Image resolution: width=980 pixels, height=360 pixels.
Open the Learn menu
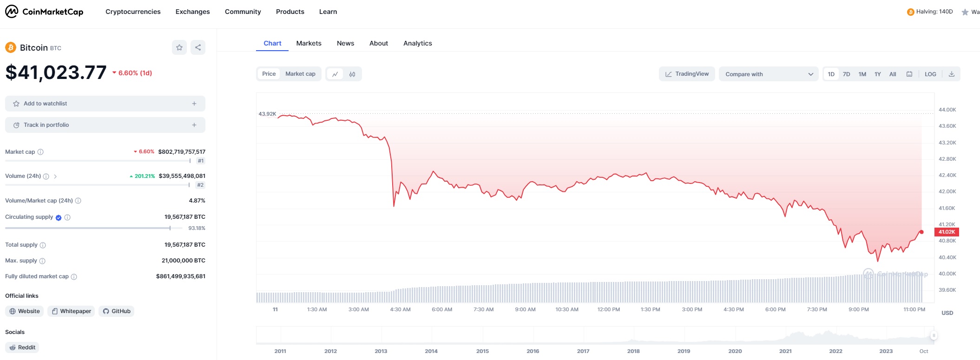tap(328, 12)
